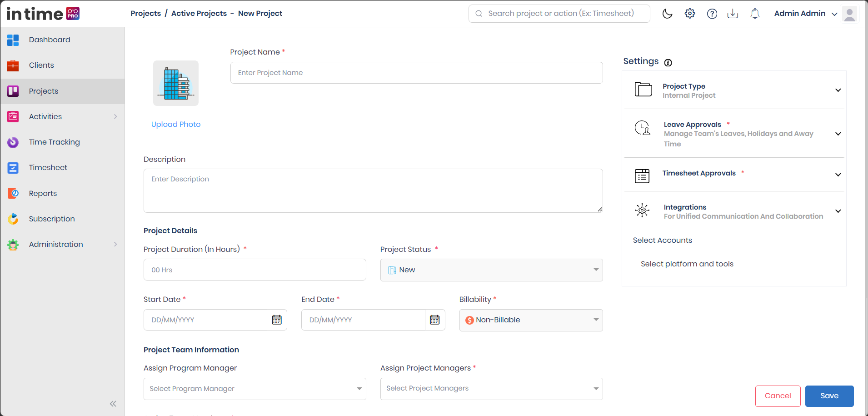
Task: Focus the search project or action box
Action: (x=559, y=14)
